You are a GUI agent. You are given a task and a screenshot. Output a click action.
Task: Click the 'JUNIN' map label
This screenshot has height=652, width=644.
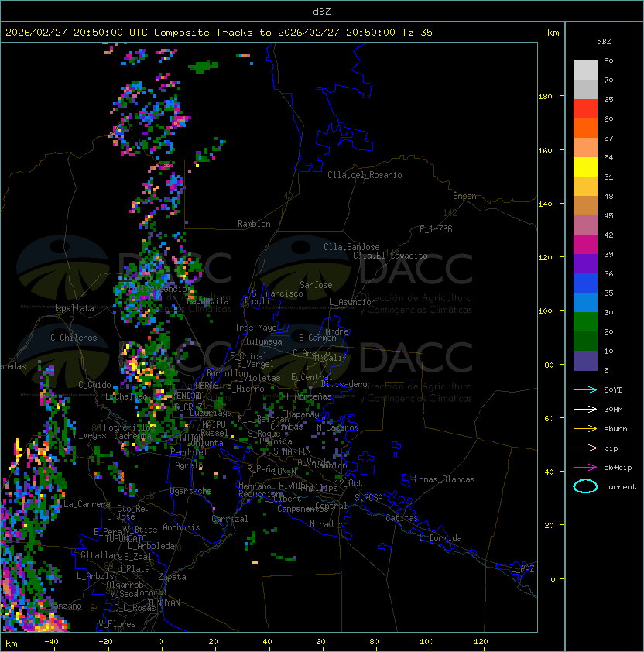click(x=284, y=472)
